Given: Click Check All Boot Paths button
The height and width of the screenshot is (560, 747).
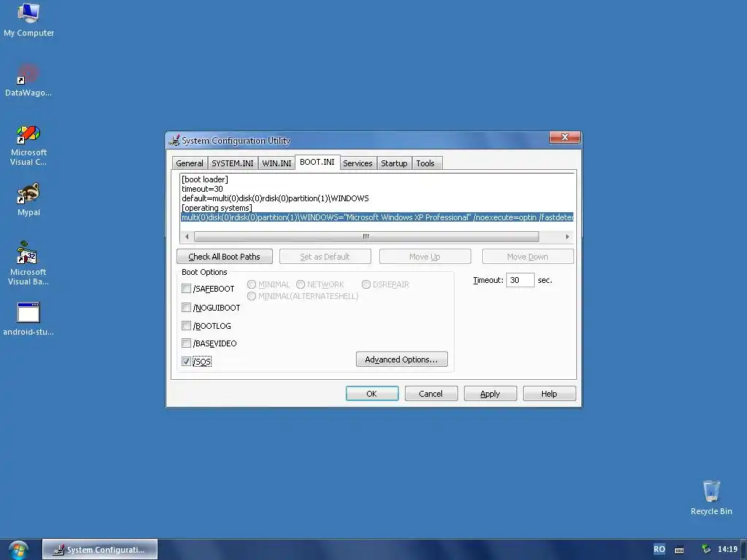Looking at the screenshot, I should [225, 257].
